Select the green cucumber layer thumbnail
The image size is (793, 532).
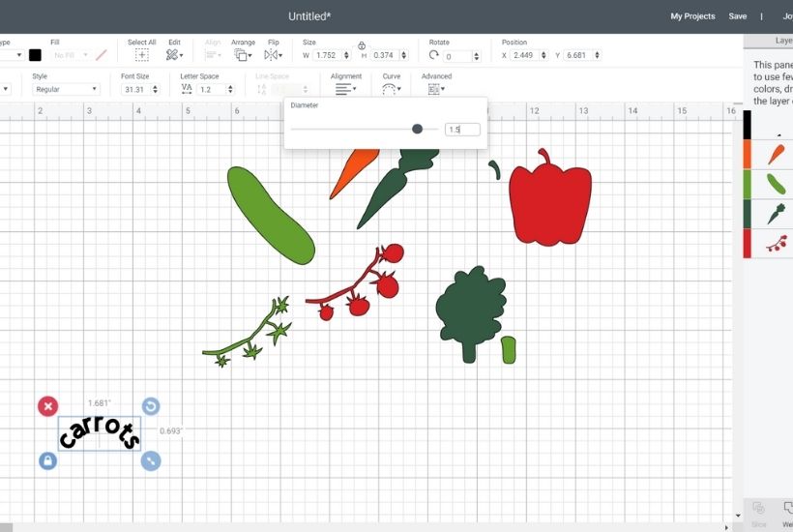(x=776, y=184)
